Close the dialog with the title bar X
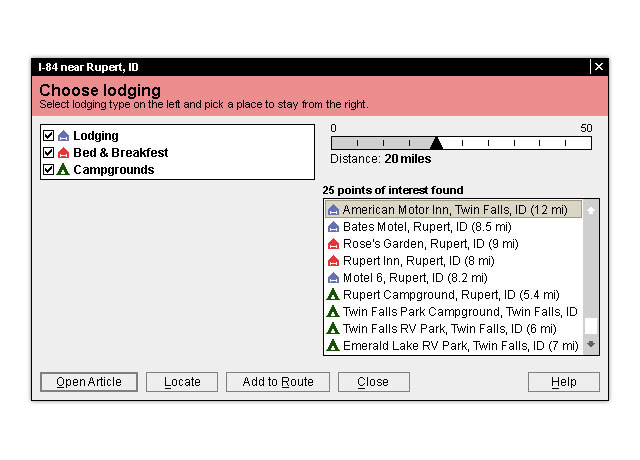This screenshot has width=640, height=460. coord(599,67)
